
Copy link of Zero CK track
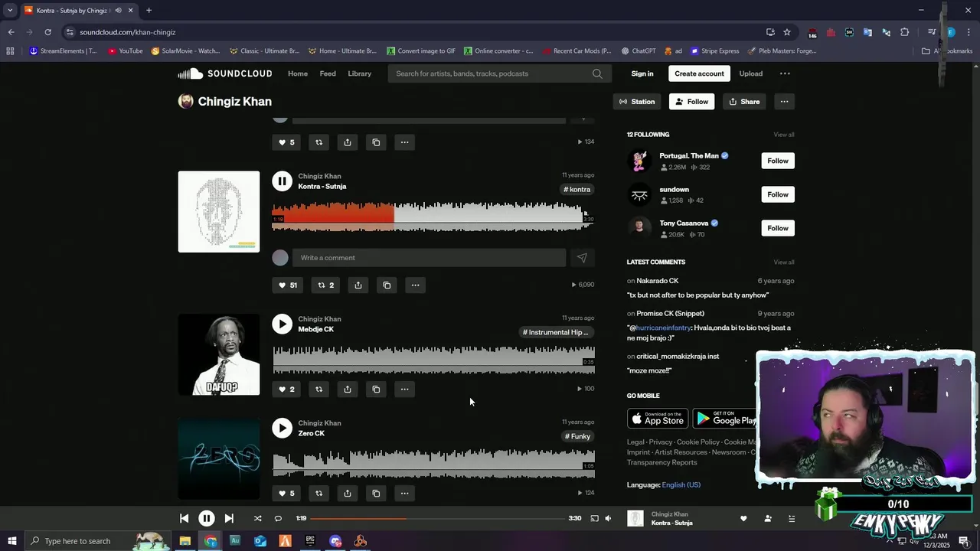(x=376, y=494)
